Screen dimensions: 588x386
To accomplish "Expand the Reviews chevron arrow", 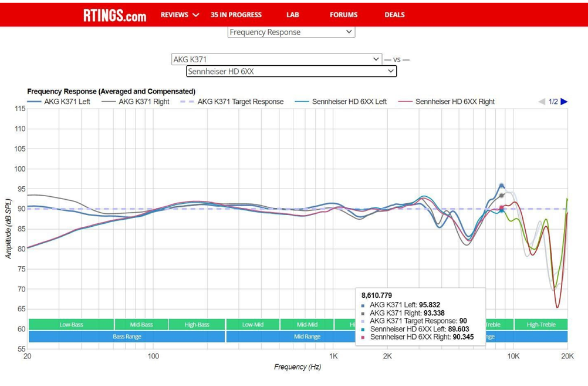I will tap(196, 15).
